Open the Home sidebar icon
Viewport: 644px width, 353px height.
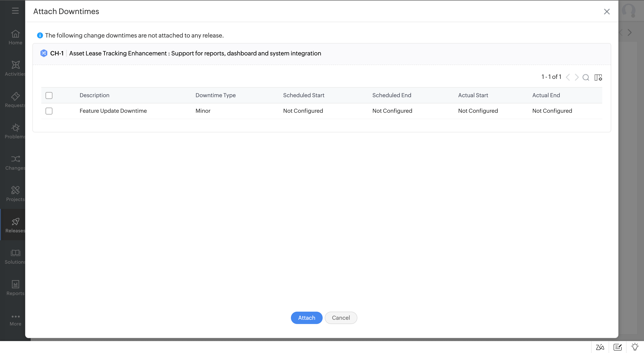click(x=15, y=37)
